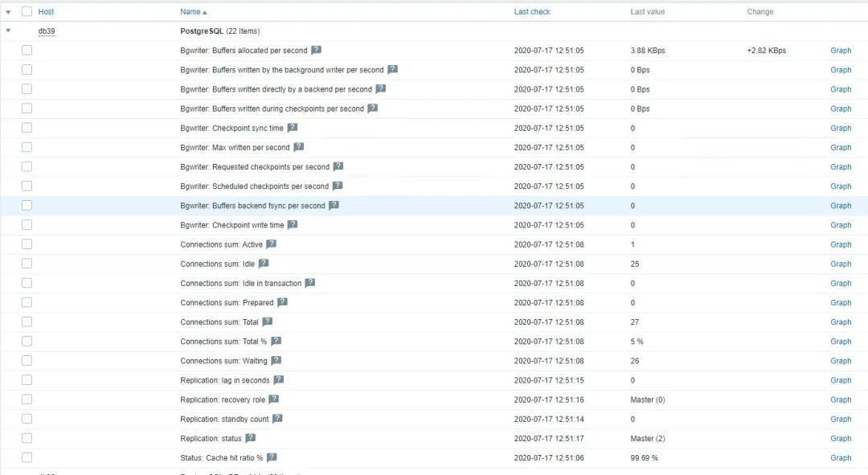Open Graph for Connections sum: Waiting
Image resolution: width=868 pixels, height=475 pixels.
pyautogui.click(x=841, y=360)
